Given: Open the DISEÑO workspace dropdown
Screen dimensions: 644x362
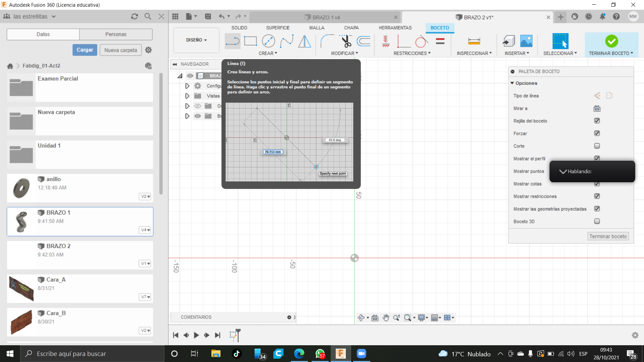Looking at the screenshot, I should point(196,40).
